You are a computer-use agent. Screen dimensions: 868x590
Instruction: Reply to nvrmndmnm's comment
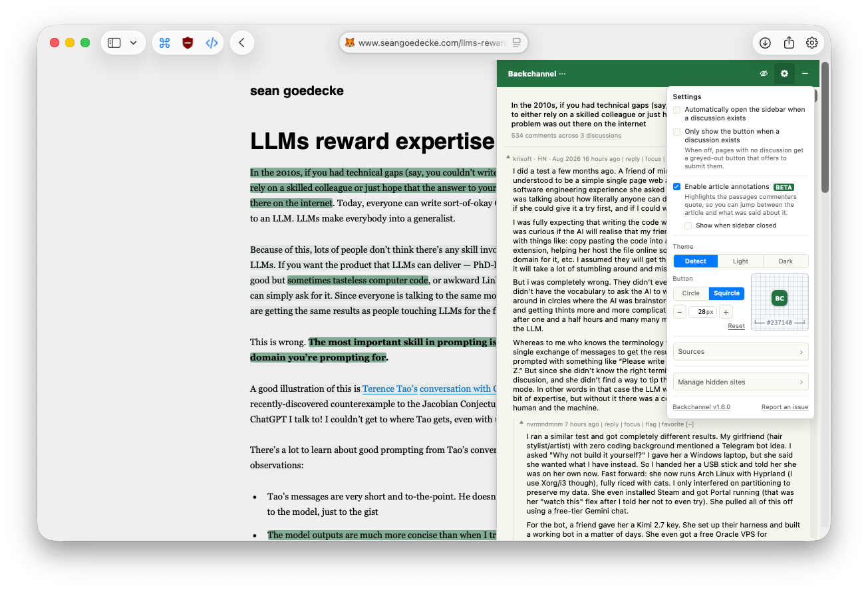[611, 424]
